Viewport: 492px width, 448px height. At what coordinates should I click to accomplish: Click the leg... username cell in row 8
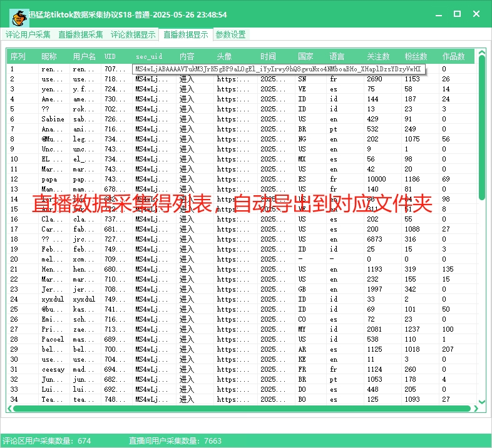83,139
